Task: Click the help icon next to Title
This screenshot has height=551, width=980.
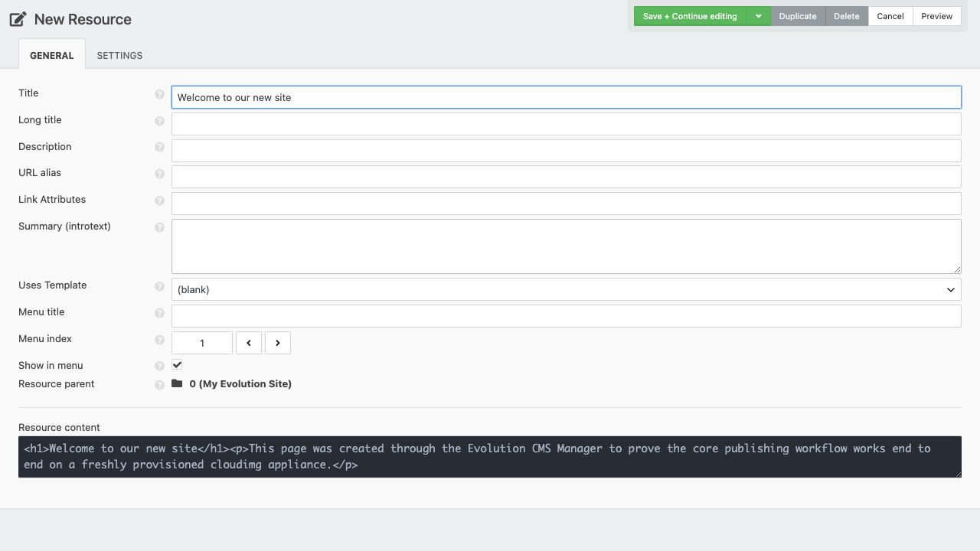Action: (x=159, y=94)
